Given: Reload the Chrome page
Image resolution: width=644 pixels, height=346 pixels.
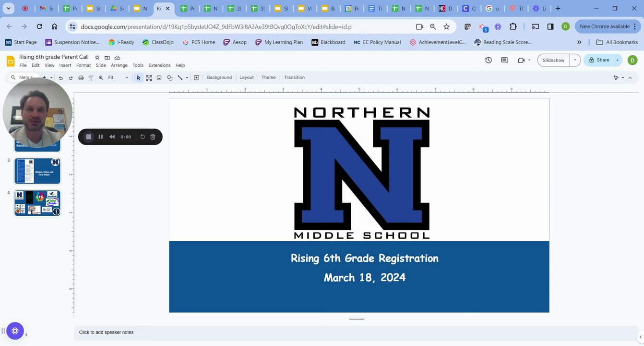Looking at the screenshot, I should tap(39, 27).
